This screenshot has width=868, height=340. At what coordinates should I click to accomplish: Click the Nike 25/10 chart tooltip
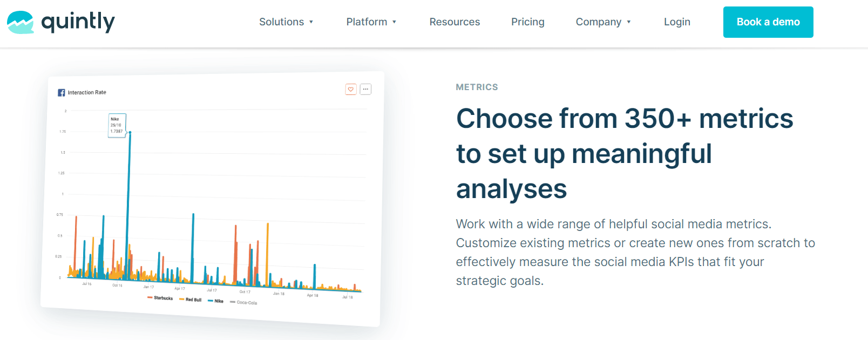tap(117, 125)
